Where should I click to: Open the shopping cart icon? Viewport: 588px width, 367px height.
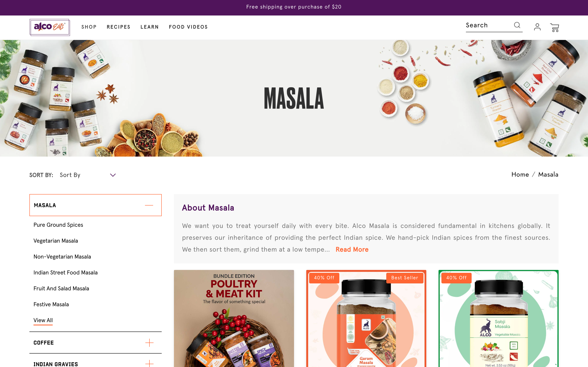[555, 28]
